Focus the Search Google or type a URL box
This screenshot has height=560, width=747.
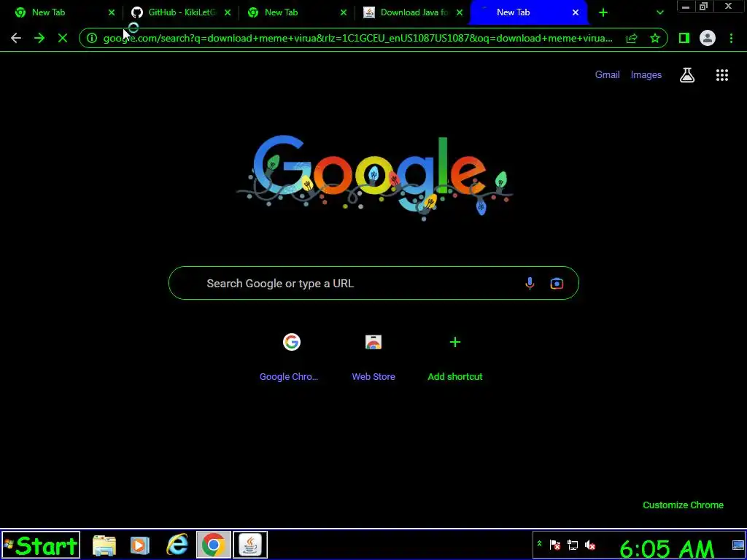pos(373,284)
